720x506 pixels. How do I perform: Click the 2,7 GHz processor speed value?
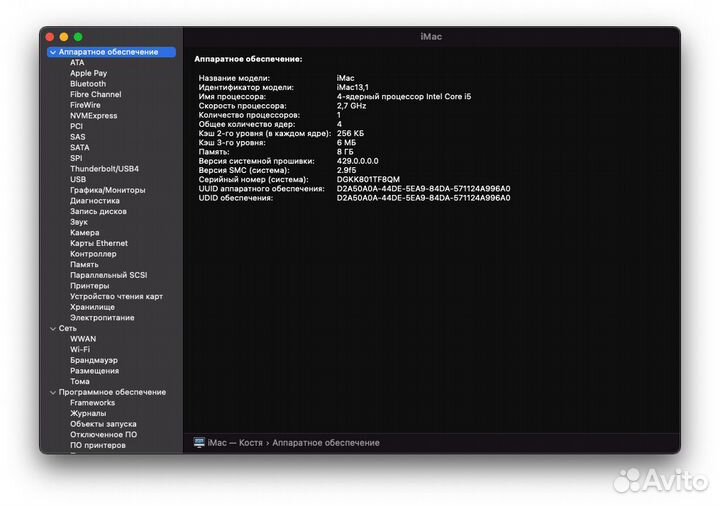tap(351, 106)
